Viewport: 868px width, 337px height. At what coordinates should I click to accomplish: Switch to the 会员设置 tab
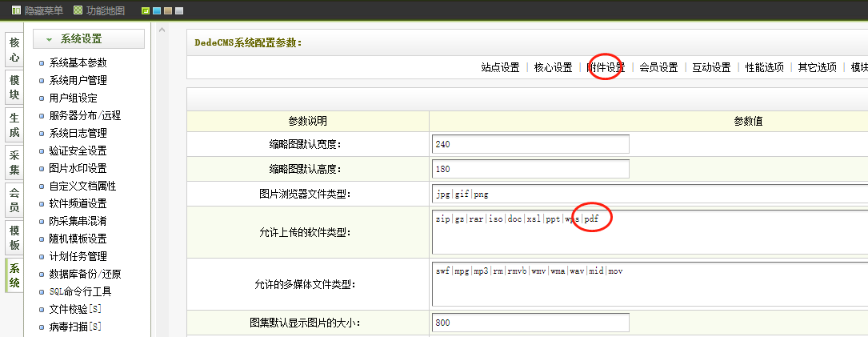pyautogui.click(x=658, y=67)
